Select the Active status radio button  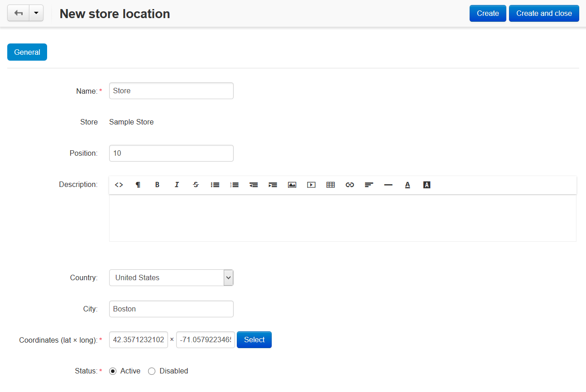coord(113,371)
